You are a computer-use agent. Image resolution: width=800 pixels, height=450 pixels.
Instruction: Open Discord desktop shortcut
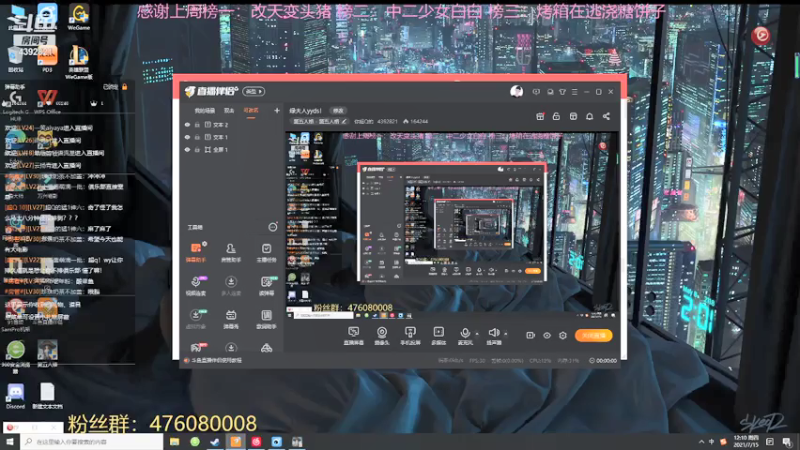(15, 396)
